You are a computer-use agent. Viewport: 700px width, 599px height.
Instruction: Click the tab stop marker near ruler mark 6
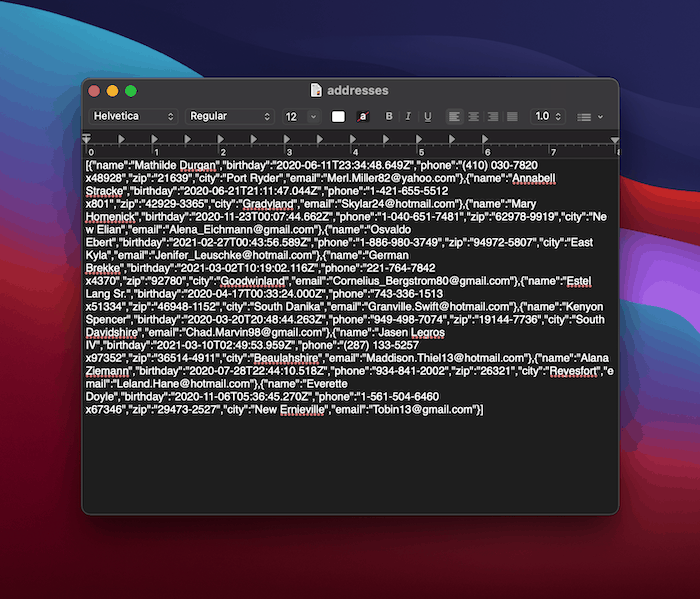coord(485,139)
